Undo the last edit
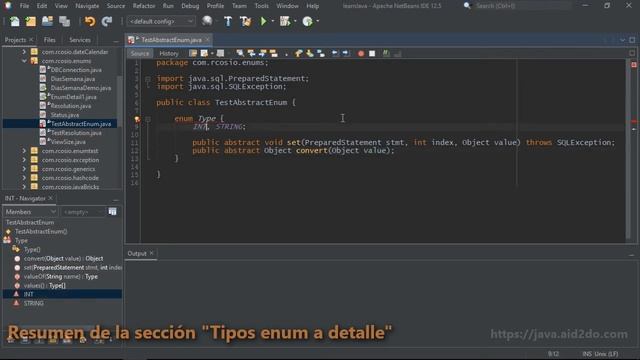 point(90,21)
